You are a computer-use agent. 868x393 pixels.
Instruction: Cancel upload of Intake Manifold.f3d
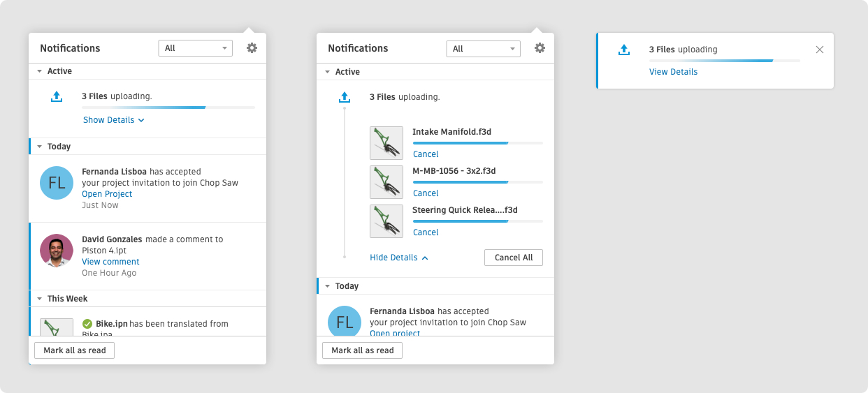pos(426,154)
